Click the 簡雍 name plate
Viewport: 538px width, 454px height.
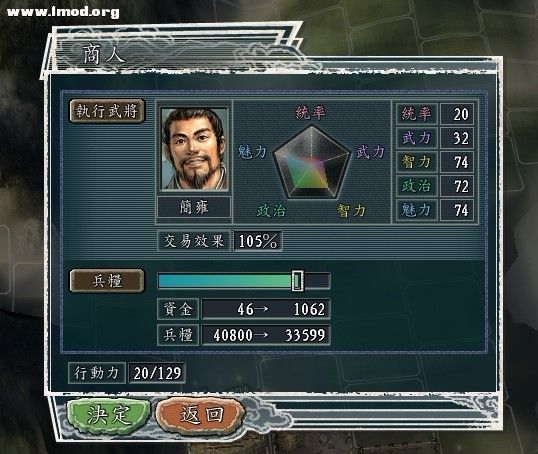(x=194, y=207)
